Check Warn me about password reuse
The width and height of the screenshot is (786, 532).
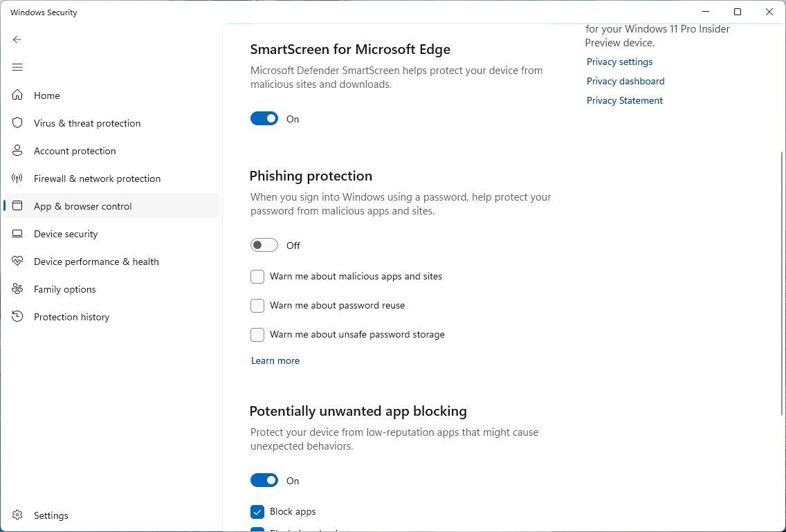pyautogui.click(x=257, y=305)
